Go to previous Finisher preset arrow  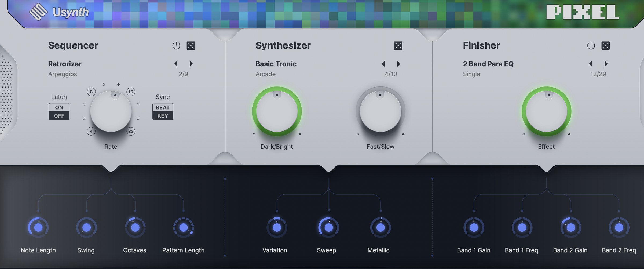(591, 64)
